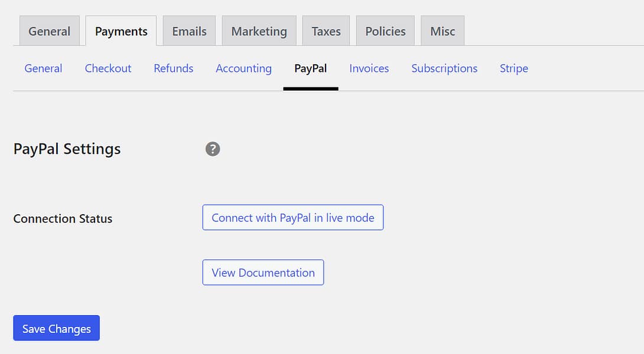The height and width of the screenshot is (354, 644).
Task: Save the PayPal settings changes
Action: point(56,327)
